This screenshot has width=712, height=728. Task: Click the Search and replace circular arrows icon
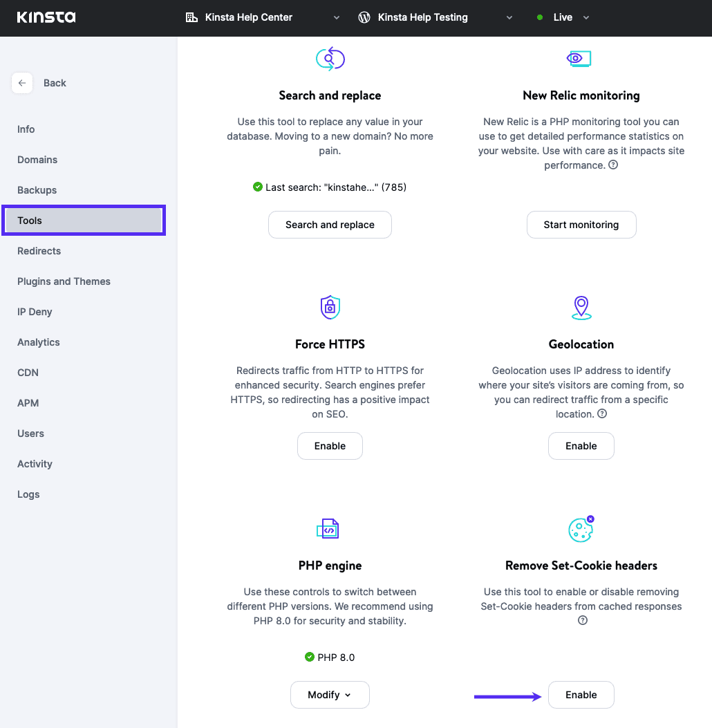pyautogui.click(x=330, y=59)
